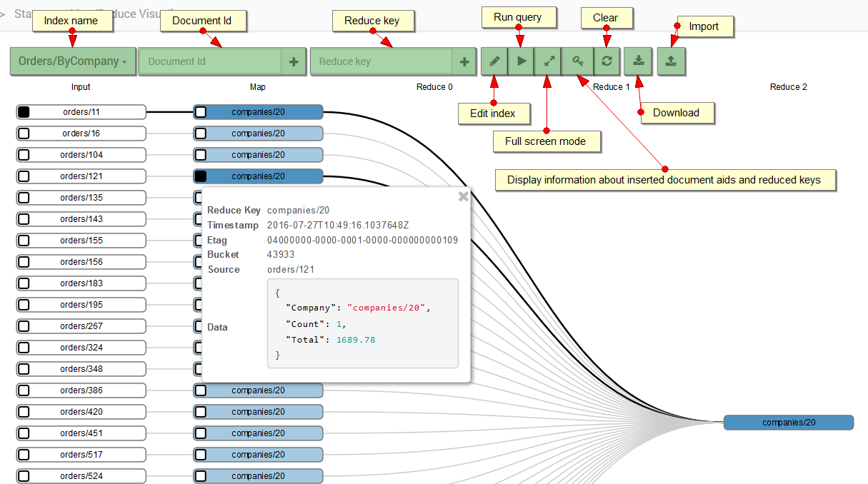Click the orders/524 input node label
Screen dimensions: 868x484
81,476
